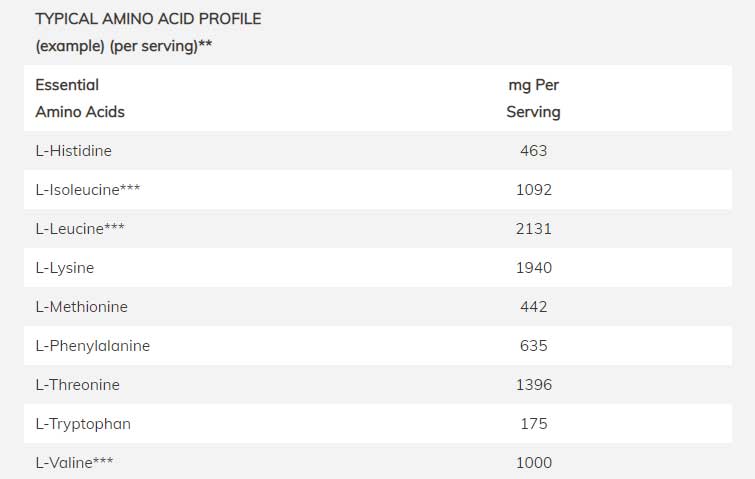Click the L-Histidine row label
755x479 pixels.
73,151
